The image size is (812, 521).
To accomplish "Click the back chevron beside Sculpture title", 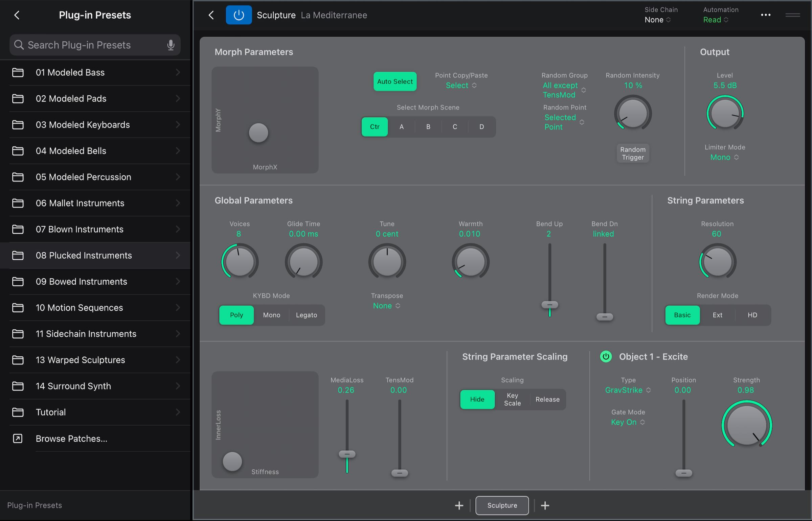I will point(211,15).
